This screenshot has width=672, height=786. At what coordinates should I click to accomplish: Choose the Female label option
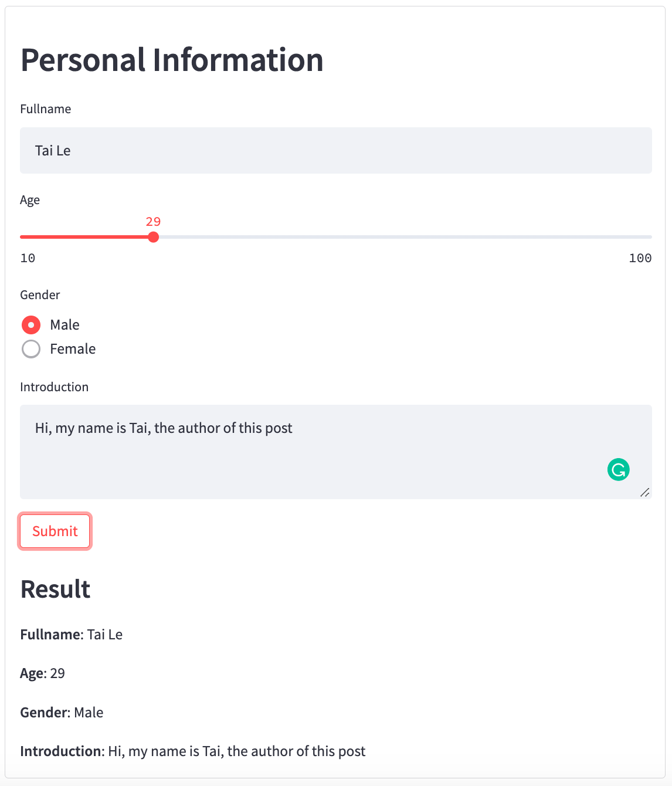pos(73,349)
